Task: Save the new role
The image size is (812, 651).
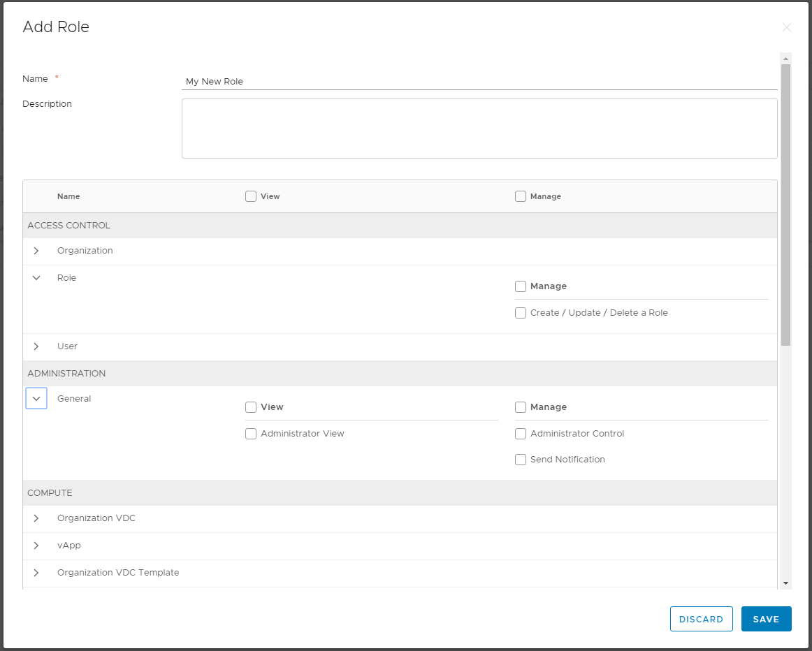Action: (766, 619)
